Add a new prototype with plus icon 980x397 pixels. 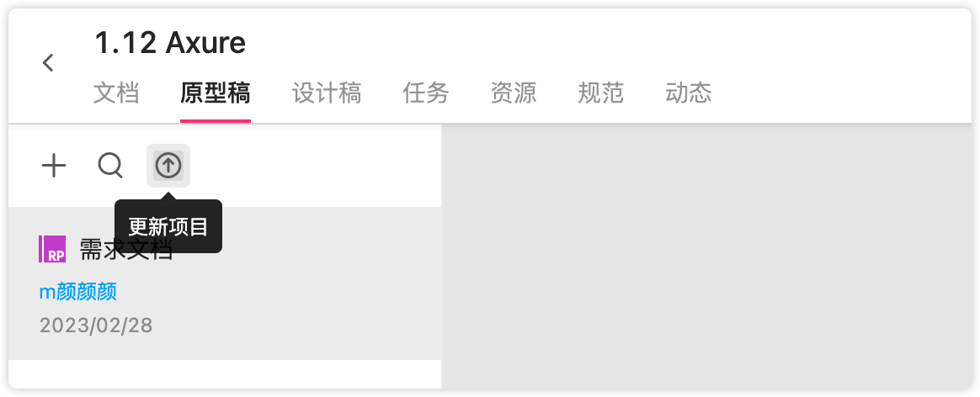point(54,166)
